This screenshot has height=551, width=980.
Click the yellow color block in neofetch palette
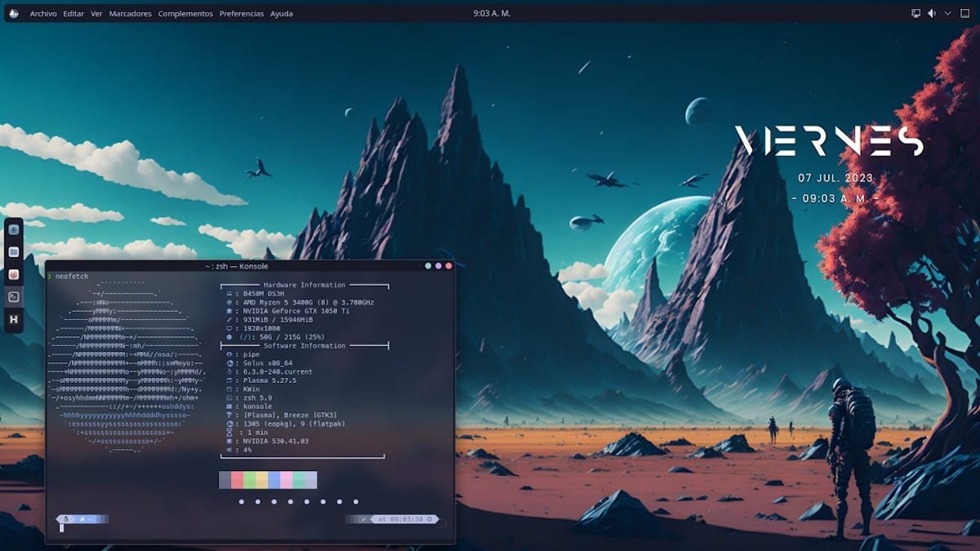coord(261,479)
